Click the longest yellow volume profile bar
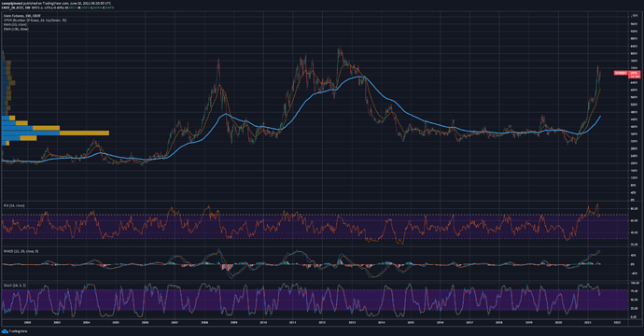This screenshot has height=336, width=644. click(84, 133)
